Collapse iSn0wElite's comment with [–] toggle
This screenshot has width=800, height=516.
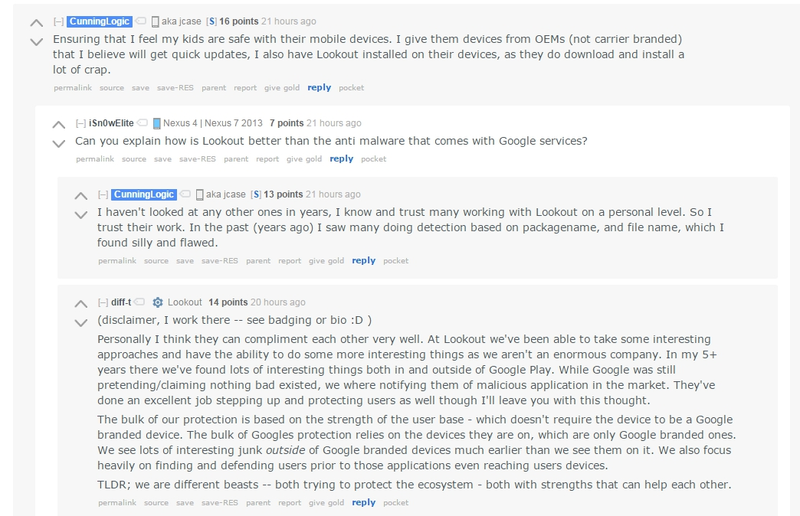coord(81,123)
